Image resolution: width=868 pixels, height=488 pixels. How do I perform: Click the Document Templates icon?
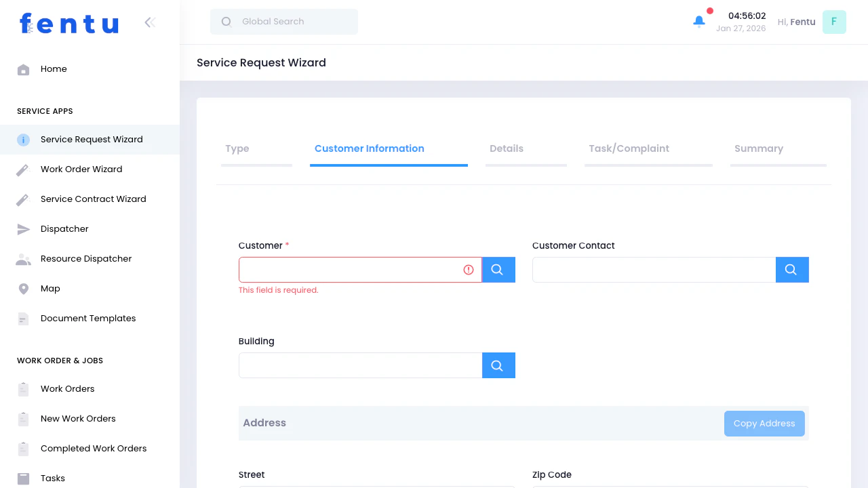[x=23, y=318]
